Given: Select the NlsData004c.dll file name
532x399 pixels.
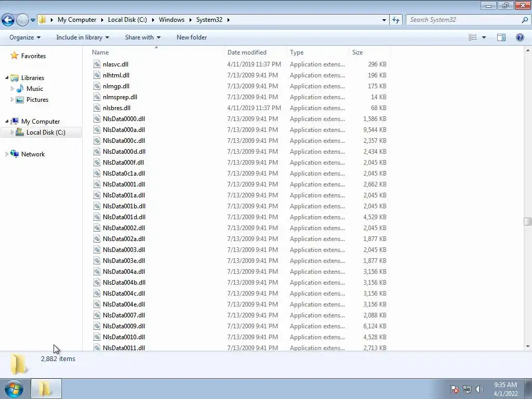Looking at the screenshot, I should [x=124, y=293].
